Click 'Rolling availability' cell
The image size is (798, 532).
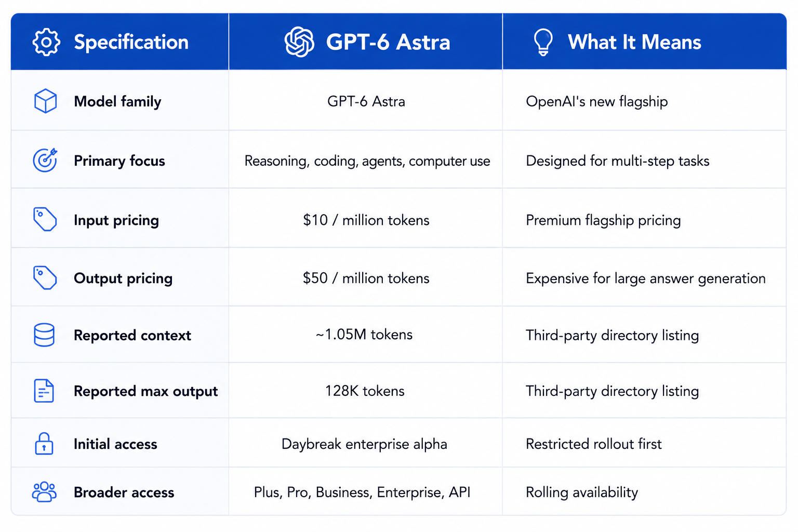click(582, 493)
